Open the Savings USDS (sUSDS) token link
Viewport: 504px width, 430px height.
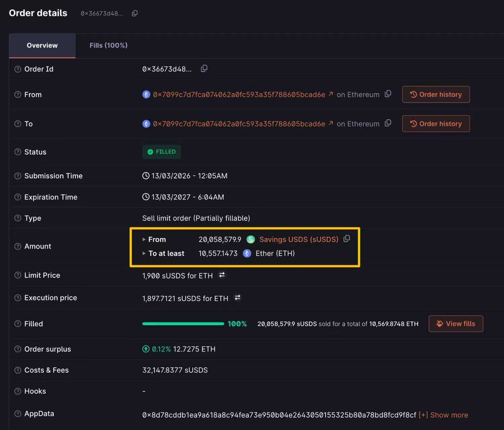pyautogui.click(x=299, y=239)
